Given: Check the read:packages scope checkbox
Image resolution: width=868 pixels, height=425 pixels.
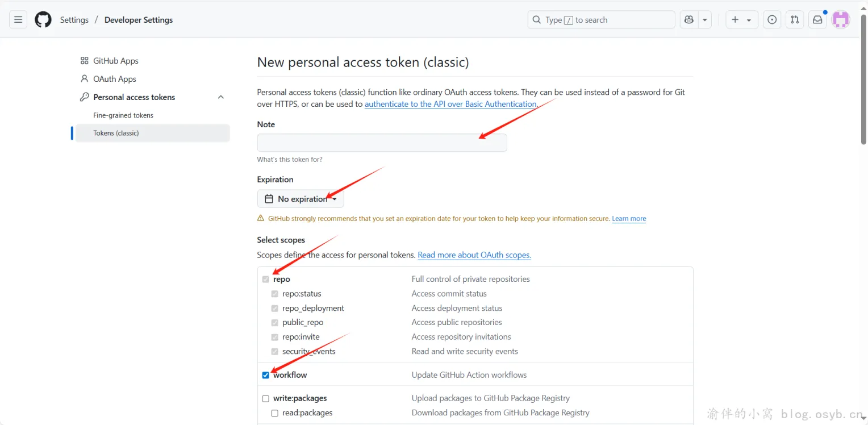Looking at the screenshot, I should pyautogui.click(x=274, y=413).
